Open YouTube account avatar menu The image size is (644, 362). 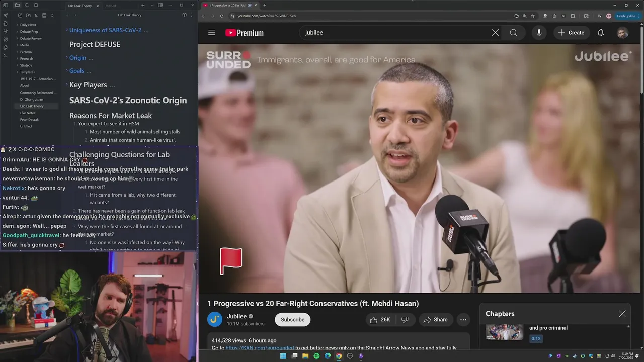[623, 33]
